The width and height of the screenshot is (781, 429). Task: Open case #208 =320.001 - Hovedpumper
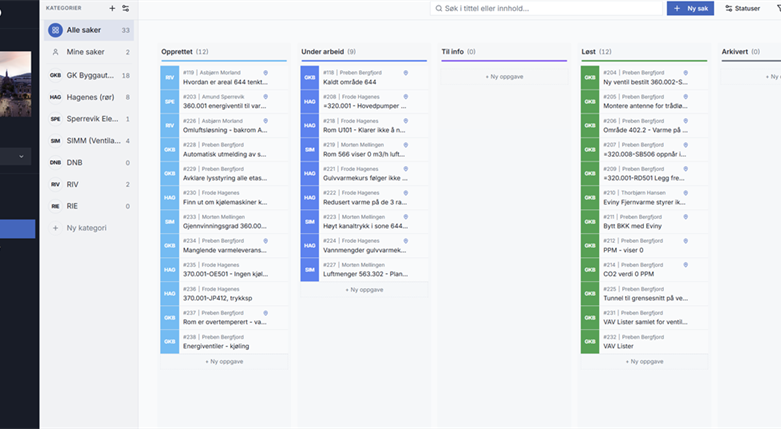click(364, 101)
